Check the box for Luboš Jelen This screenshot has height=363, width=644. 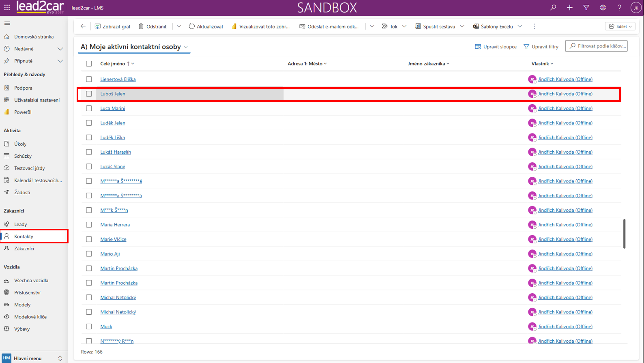pyautogui.click(x=89, y=94)
